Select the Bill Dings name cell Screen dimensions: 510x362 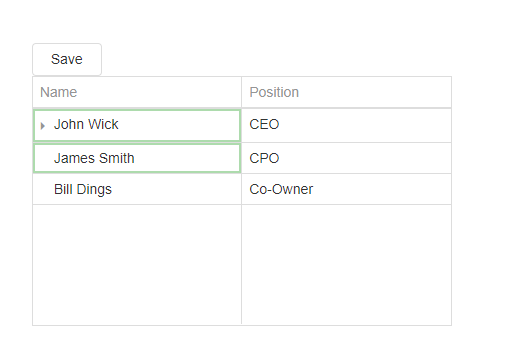[x=137, y=189]
